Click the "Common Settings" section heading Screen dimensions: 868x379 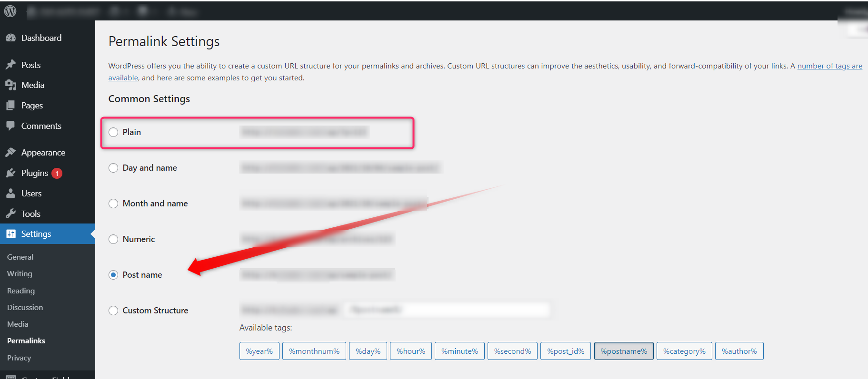[149, 99]
